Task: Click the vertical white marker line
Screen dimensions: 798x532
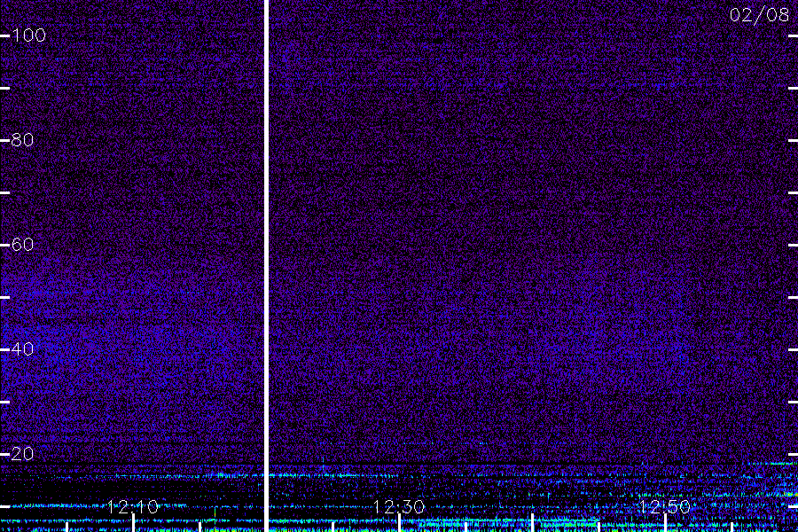Action: pyautogui.click(x=266, y=266)
